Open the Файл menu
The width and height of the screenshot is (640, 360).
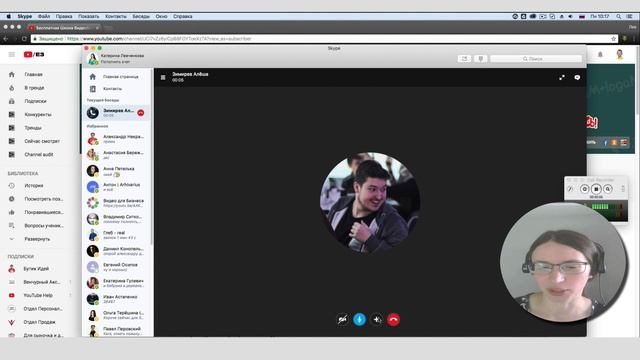coord(44,16)
